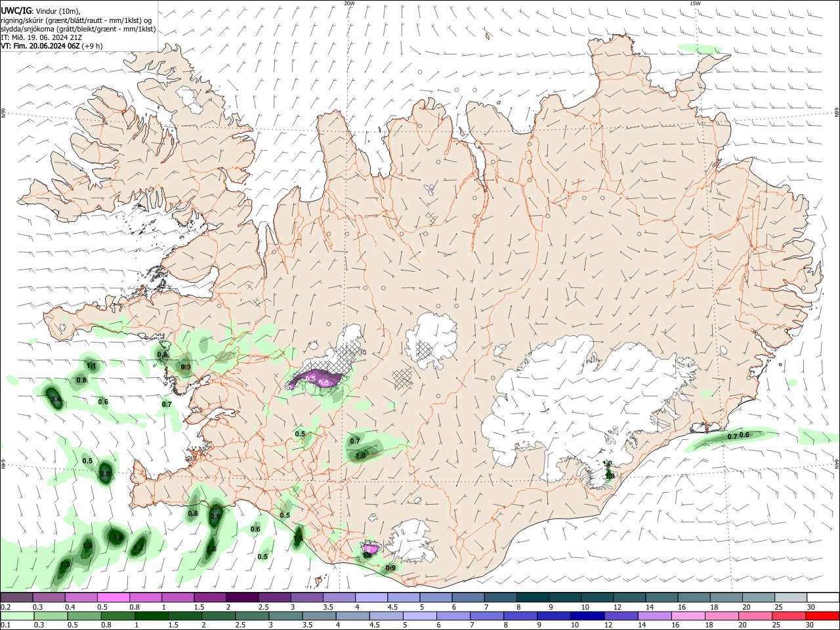Click the 1.3 rain value in the bottom-left corner

pos(65,564)
